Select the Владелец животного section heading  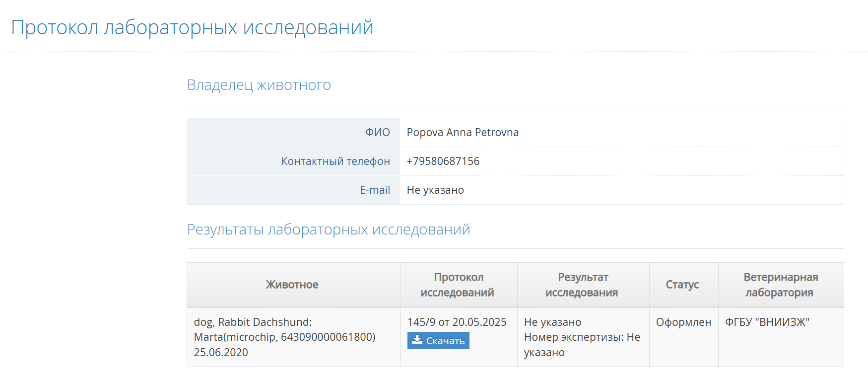click(x=259, y=85)
